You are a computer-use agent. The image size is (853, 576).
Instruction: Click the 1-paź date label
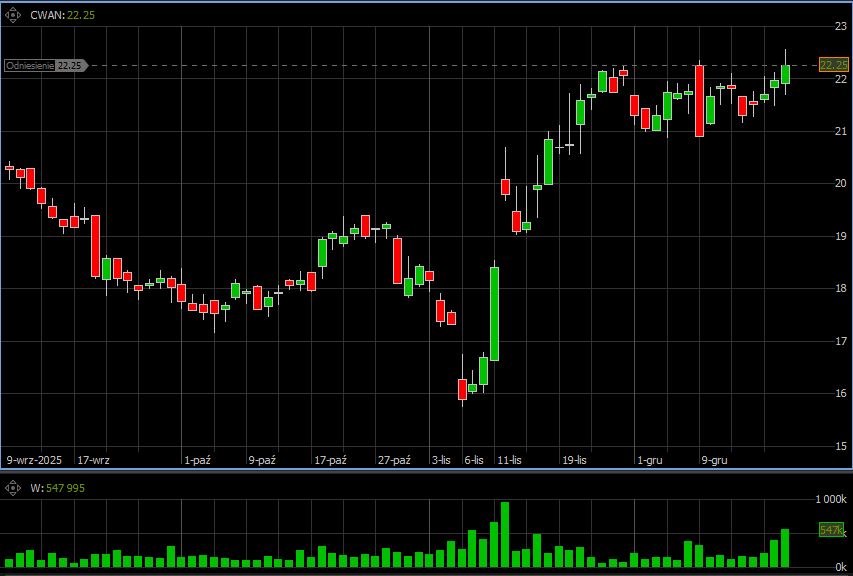(197, 460)
